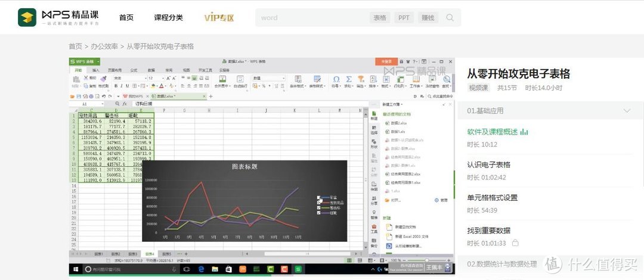Expand the 02.数据统计与数据处理 chapter

click(x=502, y=264)
